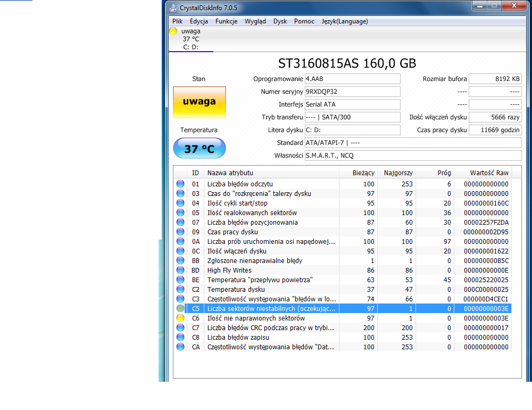This screenshot has width=532, height=410.
Task: Click the status dot for attribute C7
Action: 180,328
